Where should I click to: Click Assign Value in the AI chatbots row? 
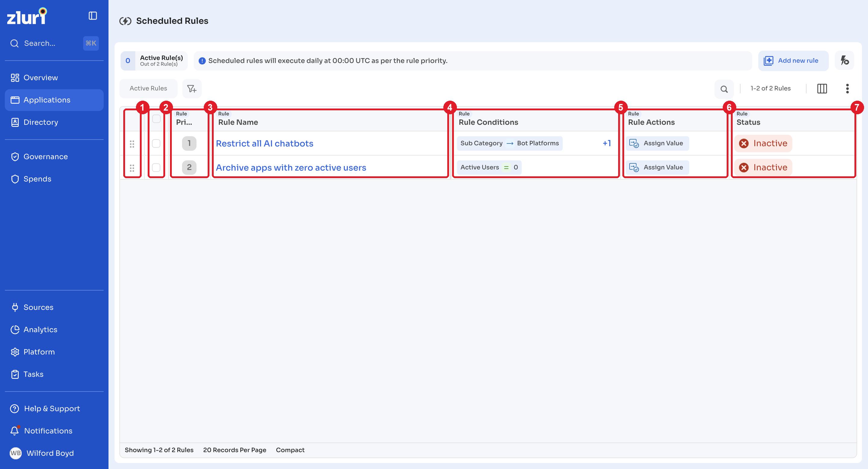pos(657,143)
